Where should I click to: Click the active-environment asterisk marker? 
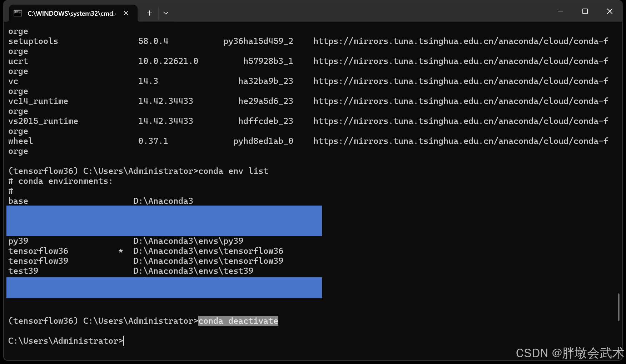[121, 251]
